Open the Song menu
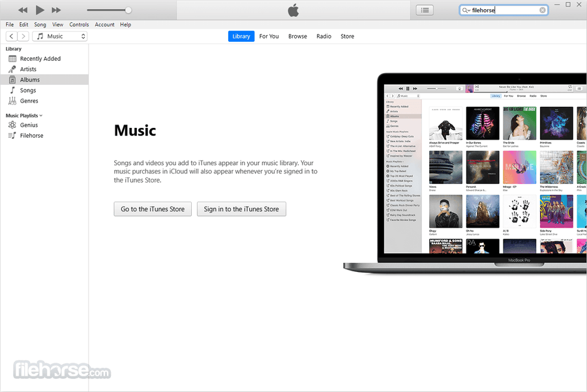 click(x=40, y=24)
